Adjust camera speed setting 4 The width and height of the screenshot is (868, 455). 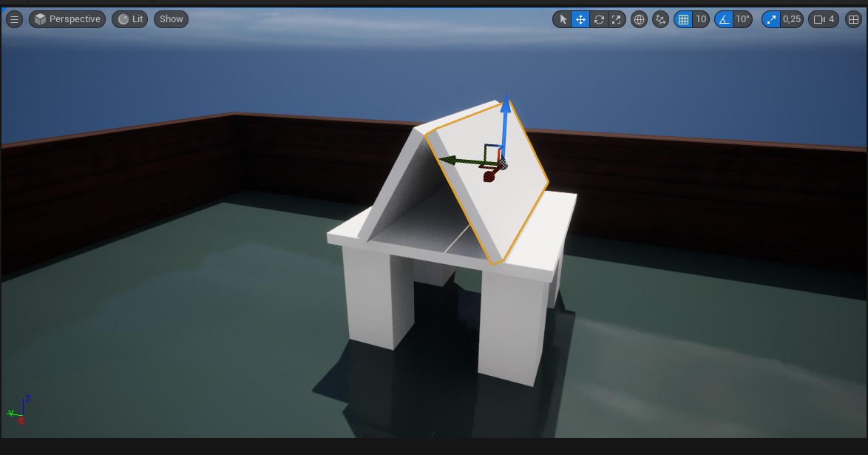[824, 19]
